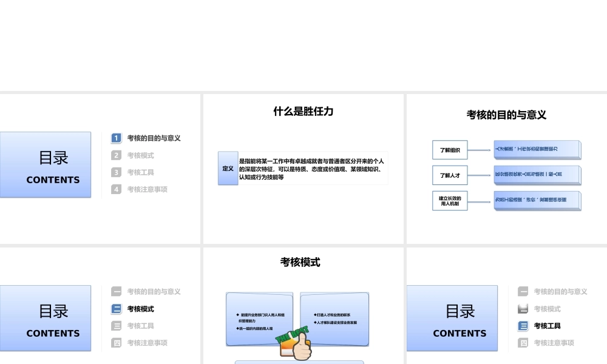The width and height of the screenshot is (607, 364).
Task: Toggle the dimmed 考核工具 entry in first agenda
Action: click(x=140, y=172)
